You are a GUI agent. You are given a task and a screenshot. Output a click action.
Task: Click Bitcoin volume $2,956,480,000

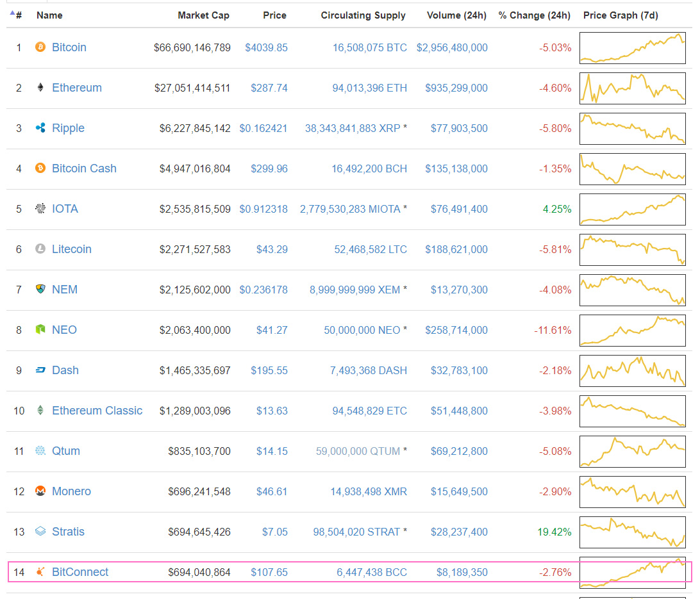point(452,47)
